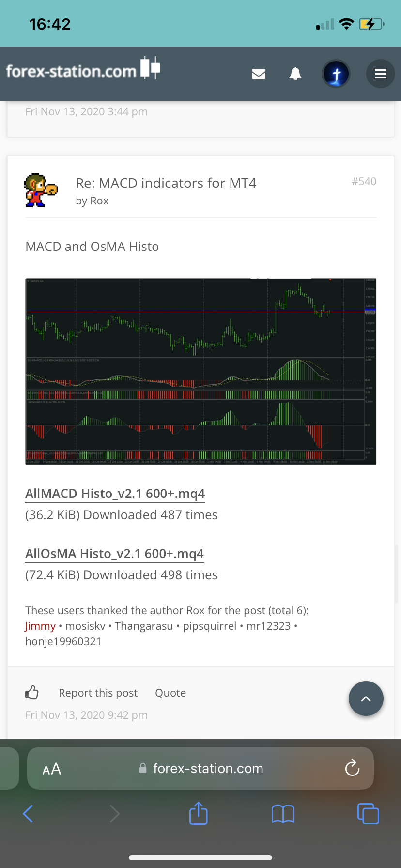The image size is (401, 868).
Task: Click Report this post
Action: pyautogui.click(x=98, y=693)
